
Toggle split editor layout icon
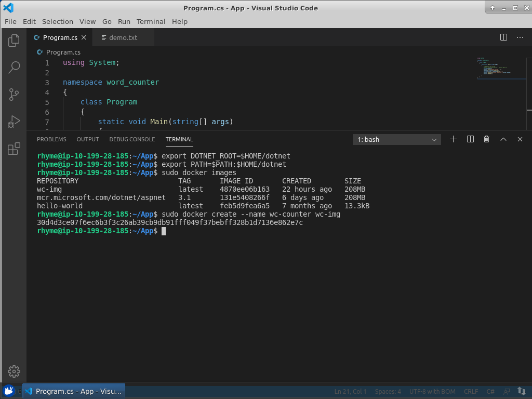coord(503,37)
